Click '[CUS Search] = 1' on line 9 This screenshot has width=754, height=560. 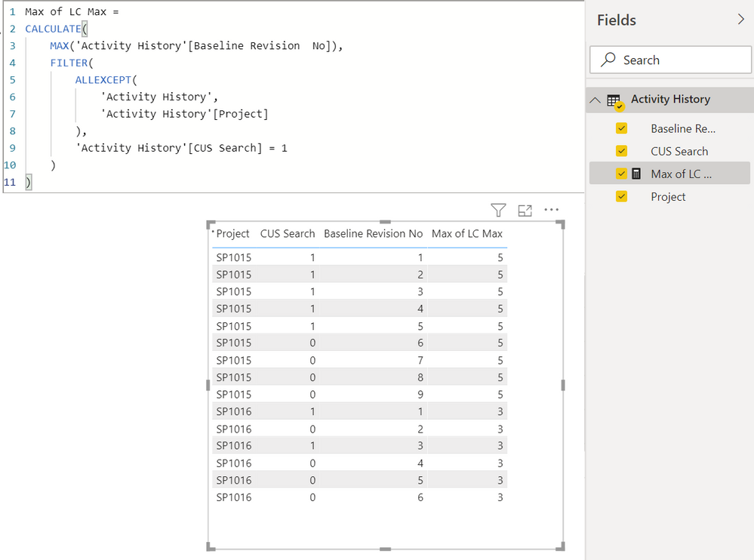click(x=237, y=148)
